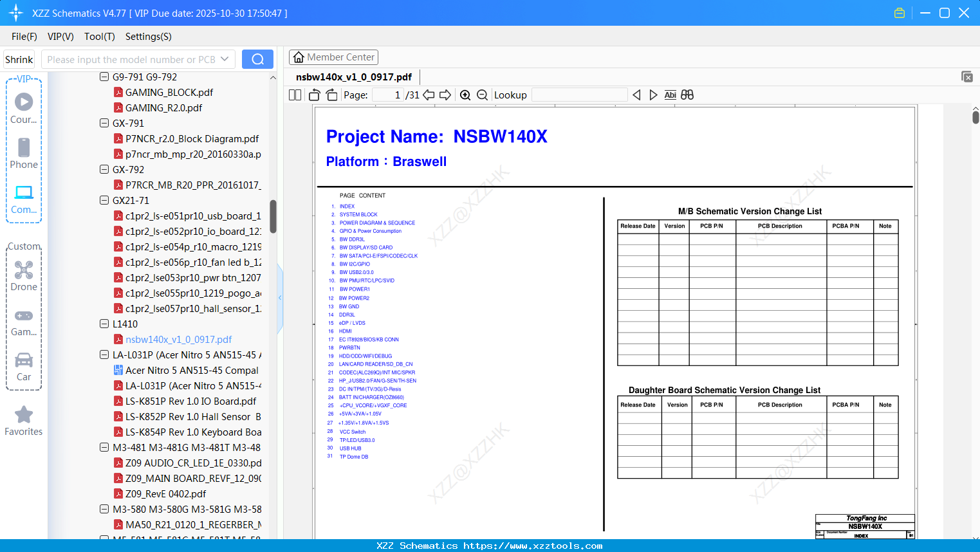Click the file tree vertical scrollbar thumb
980x552 pixels.
[x=273, y=216]
